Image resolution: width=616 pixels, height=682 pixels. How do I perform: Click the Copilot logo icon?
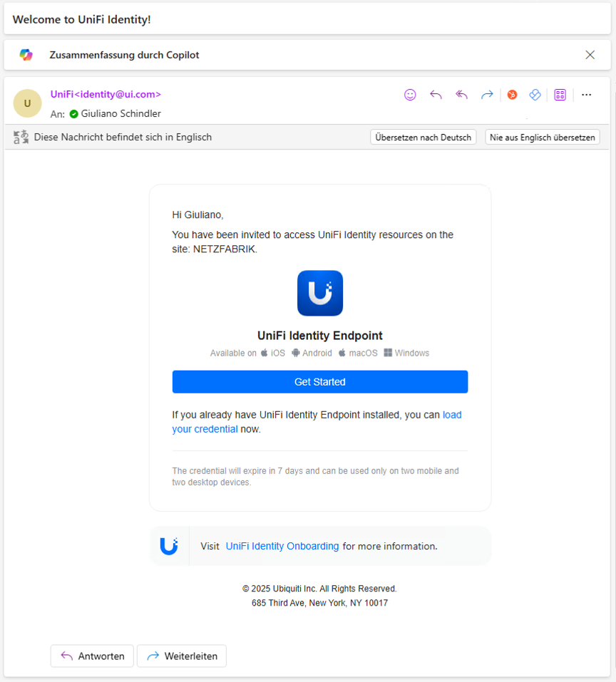pos(26,55)
